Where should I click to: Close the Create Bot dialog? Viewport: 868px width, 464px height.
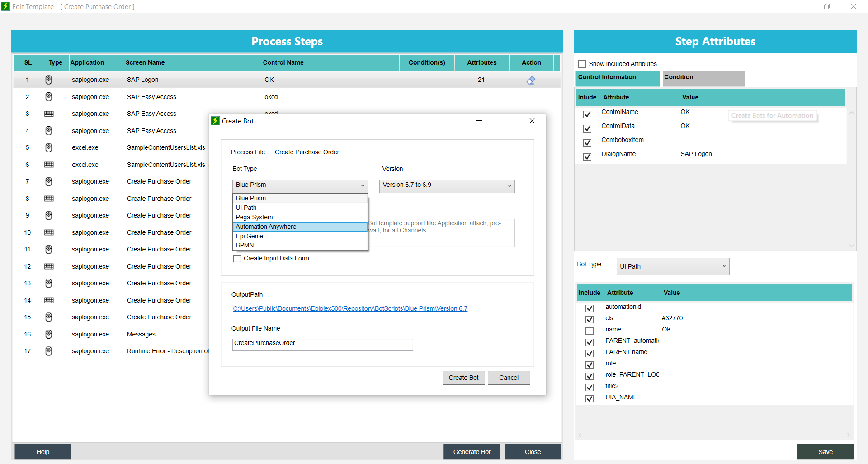click(532, 121)
